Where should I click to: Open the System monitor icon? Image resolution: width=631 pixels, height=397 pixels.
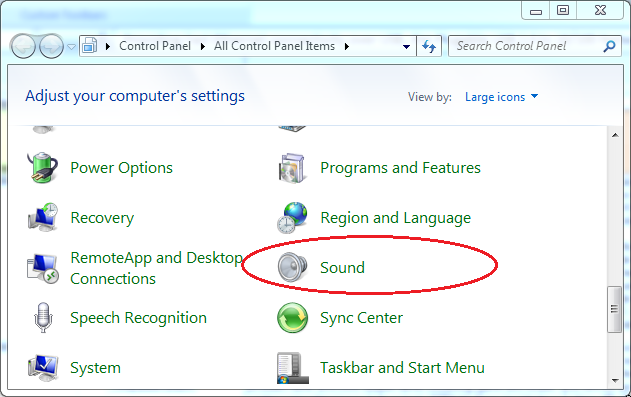click(x=43, y=368)
